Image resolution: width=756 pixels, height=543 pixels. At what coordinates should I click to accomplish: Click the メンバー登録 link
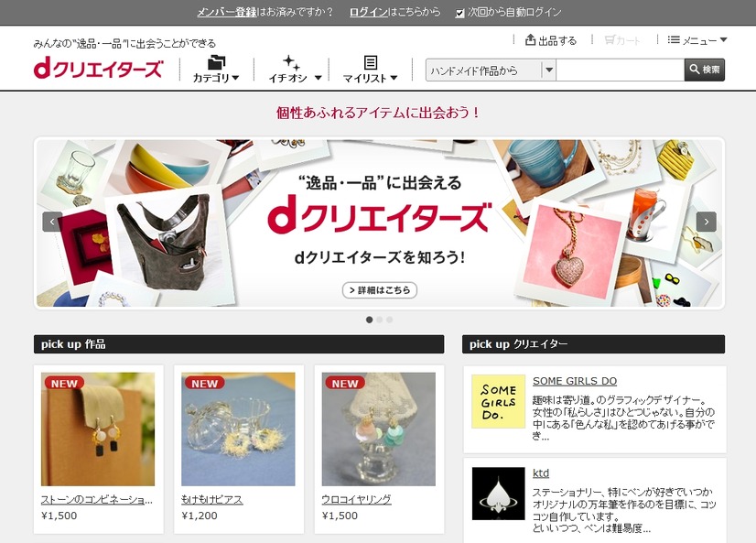[227, 12]
